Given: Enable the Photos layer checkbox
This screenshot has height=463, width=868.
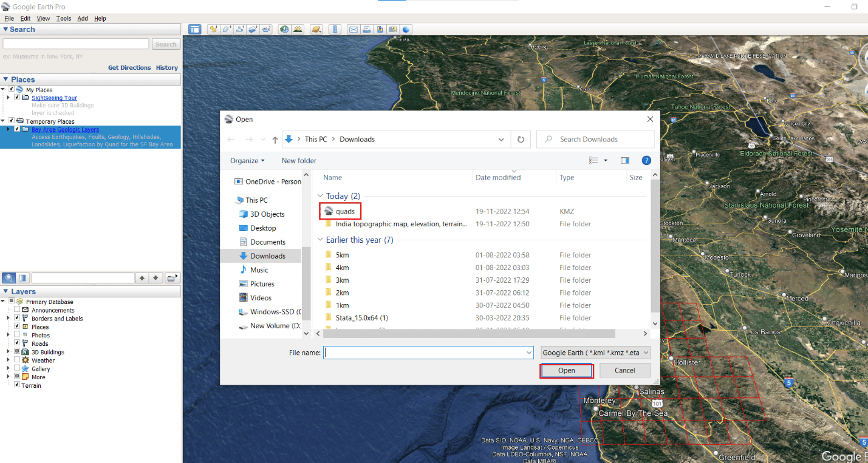Looking at the screenshot, I should click(17, 335).
